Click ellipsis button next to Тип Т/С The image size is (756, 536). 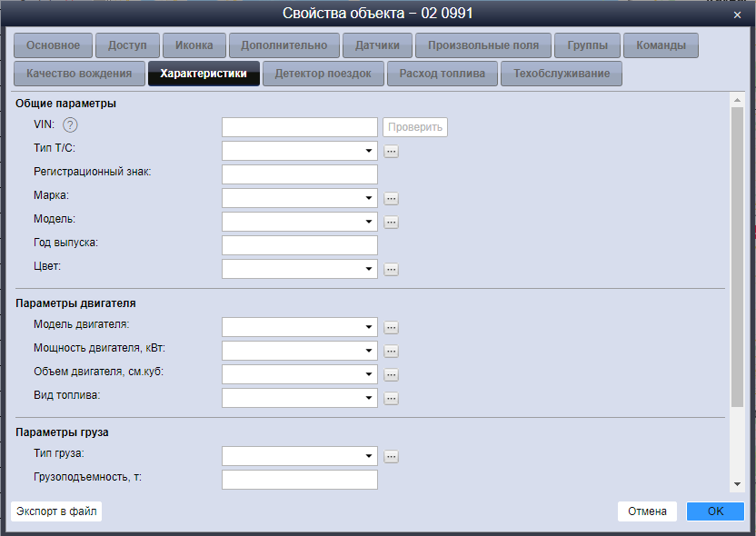click(391, 151)
